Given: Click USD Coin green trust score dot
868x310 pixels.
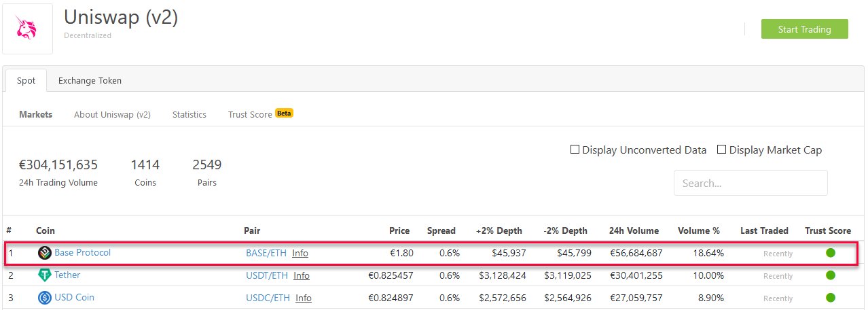Looking at the screenshot, I should tap(831, 298).
